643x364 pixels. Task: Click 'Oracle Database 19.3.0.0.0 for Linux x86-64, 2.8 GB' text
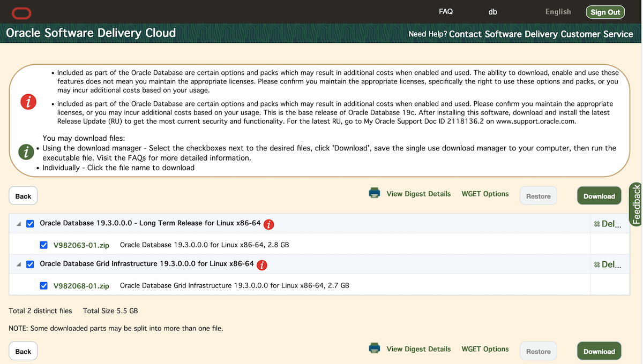click(205, 245)
